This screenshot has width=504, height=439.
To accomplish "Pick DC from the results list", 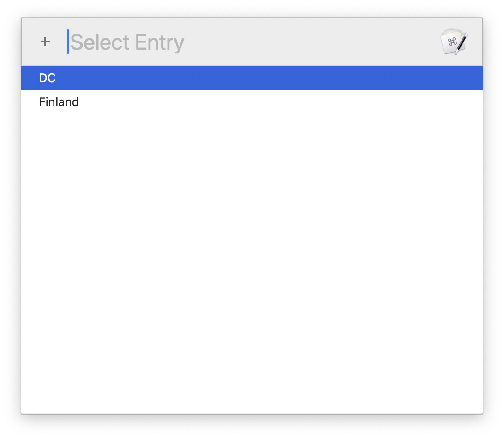I will click(x=252, y=78).
